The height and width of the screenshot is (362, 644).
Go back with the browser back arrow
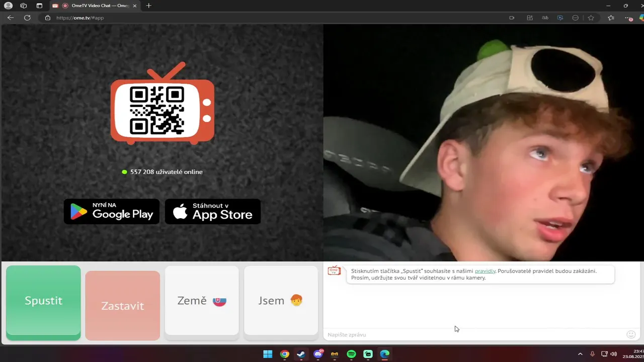coord(11,18)
